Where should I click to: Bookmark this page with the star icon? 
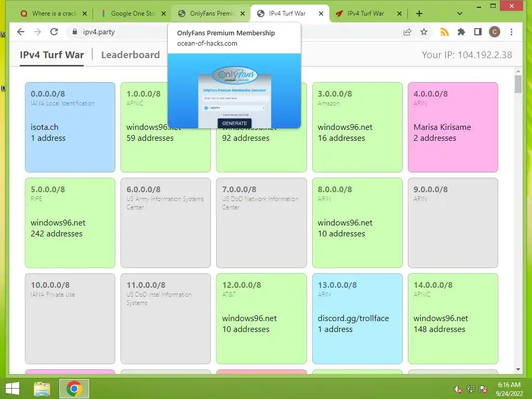[x=424, y=32]
